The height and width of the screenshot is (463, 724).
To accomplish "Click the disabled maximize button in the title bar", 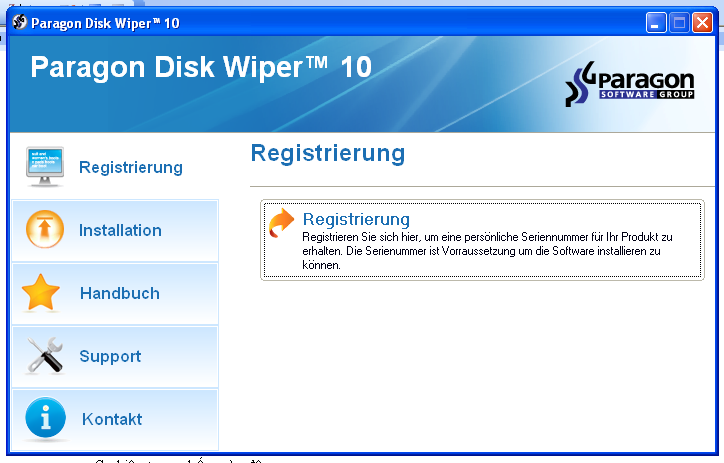I will click(679, 23).
